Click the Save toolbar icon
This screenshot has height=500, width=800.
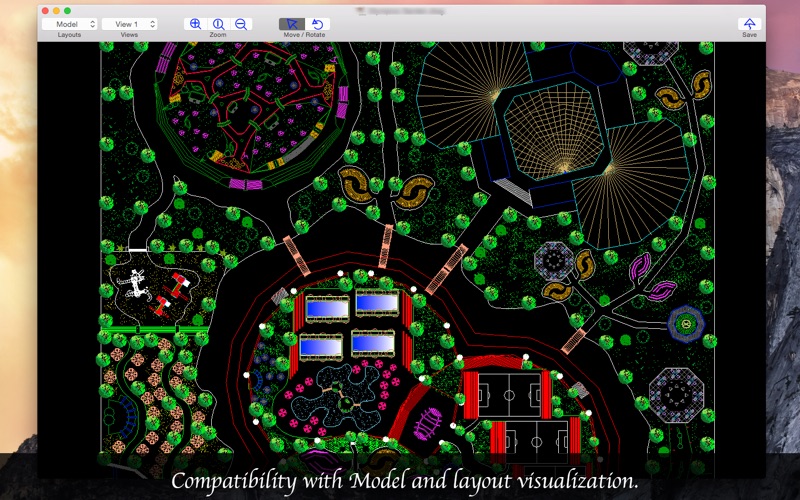pos(749,24)
